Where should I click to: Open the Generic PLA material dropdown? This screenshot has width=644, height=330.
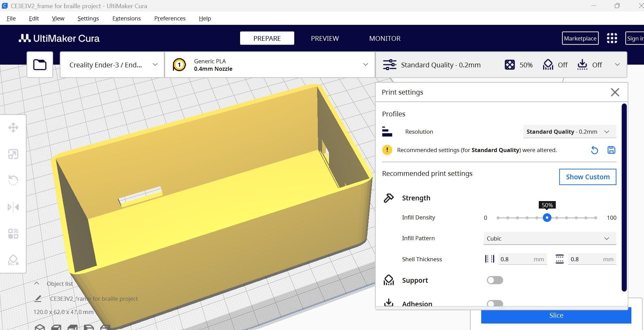(270, 65)
